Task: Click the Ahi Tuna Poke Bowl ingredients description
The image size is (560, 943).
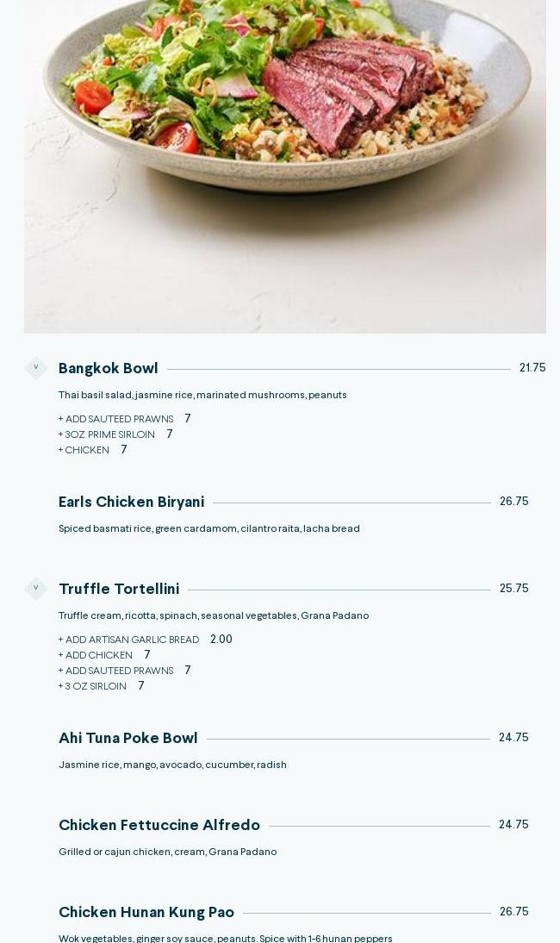Action: (172, 765)
